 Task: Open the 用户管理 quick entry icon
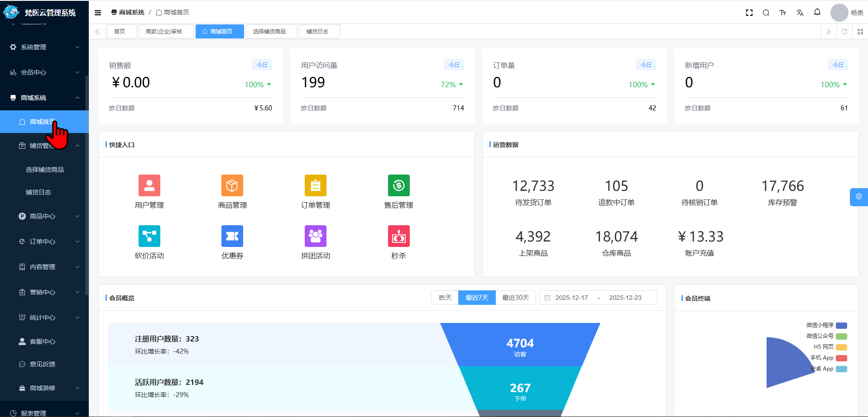[149, 185]
